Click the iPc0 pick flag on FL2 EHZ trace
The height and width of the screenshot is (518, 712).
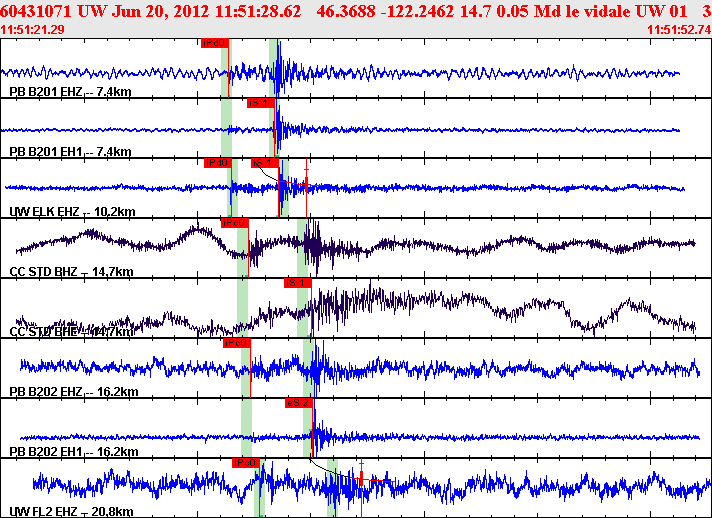point(245,463)
